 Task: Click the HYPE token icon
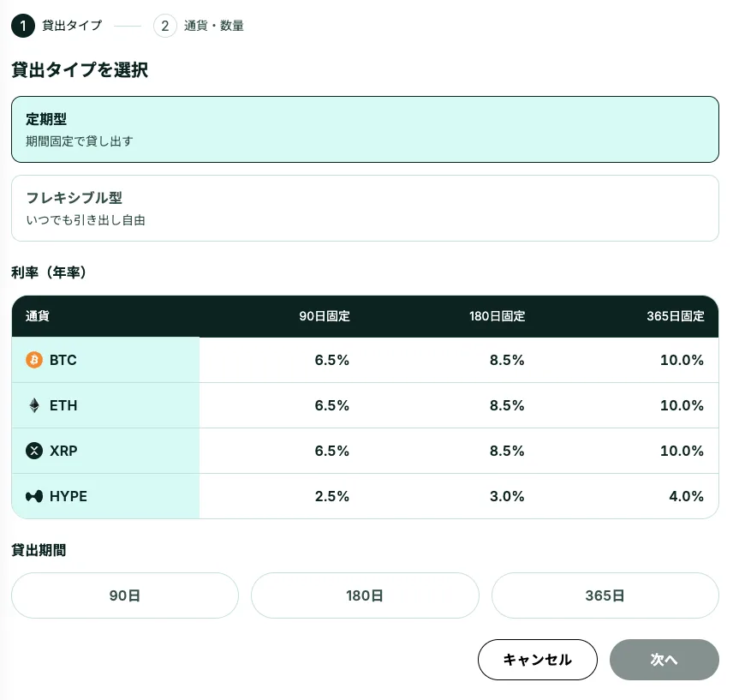point(33,496)
